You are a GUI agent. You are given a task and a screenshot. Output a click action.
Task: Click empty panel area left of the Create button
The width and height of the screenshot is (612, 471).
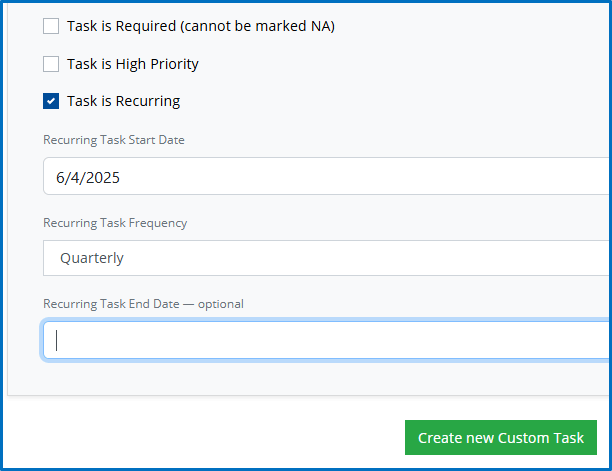point(200,438)
